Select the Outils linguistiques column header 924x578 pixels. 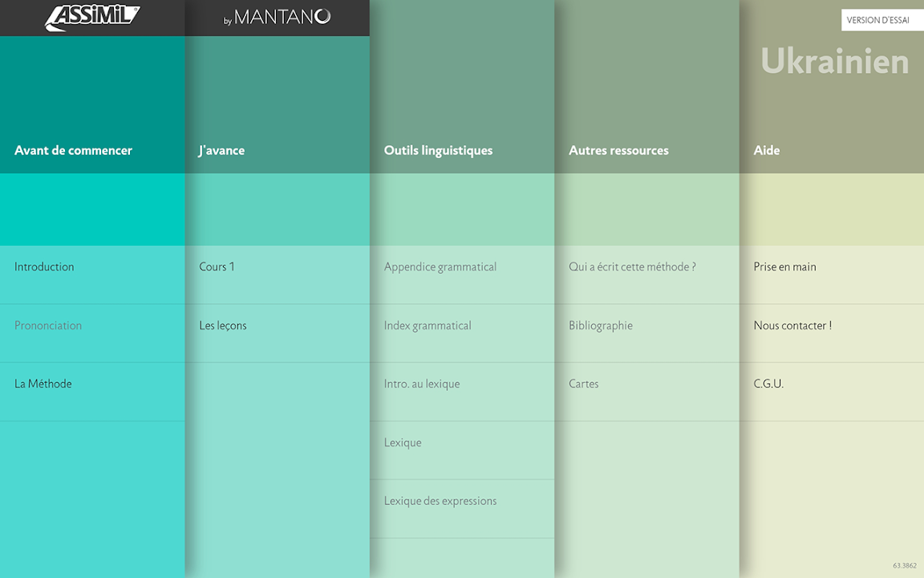pos(438,151)
